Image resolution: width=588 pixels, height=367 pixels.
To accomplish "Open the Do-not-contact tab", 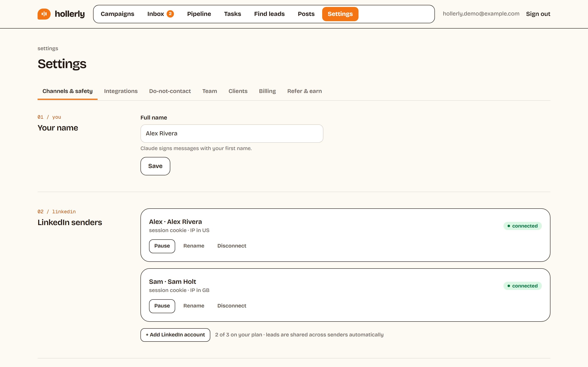I will coord(170,91).
